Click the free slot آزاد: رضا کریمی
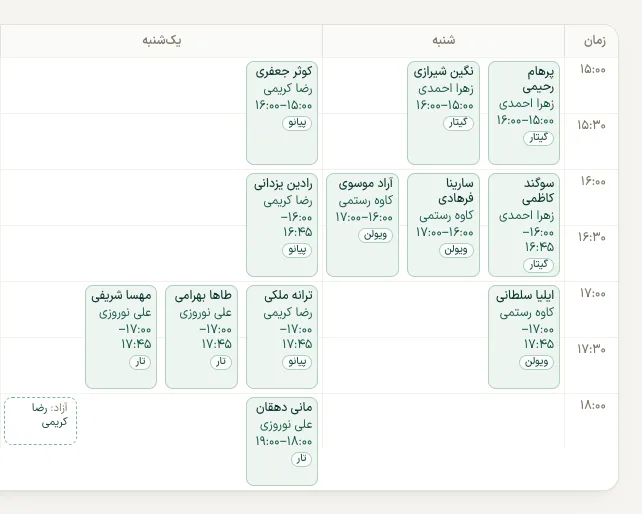Screen dimensions: 642x514 point(41,421)
